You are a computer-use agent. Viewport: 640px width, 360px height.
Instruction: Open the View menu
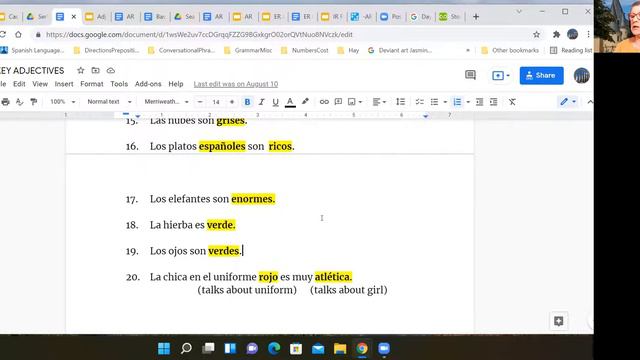point(40,84)
